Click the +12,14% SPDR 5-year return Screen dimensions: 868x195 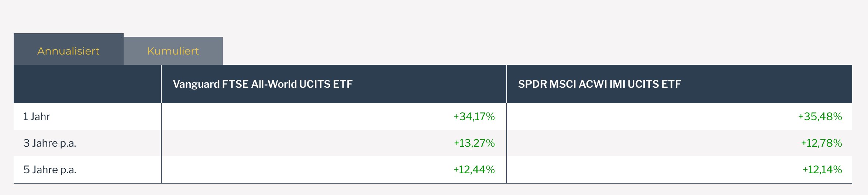[x=822, y=170]
